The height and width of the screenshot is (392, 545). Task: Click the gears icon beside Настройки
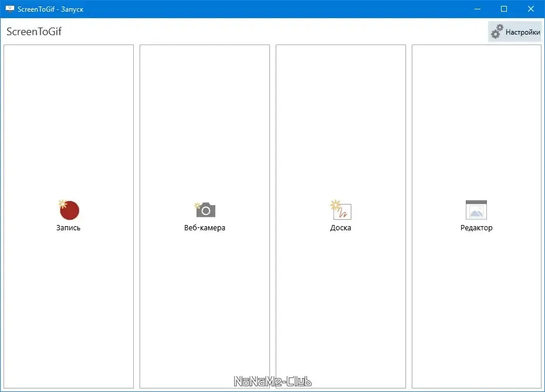coord(497,32)
